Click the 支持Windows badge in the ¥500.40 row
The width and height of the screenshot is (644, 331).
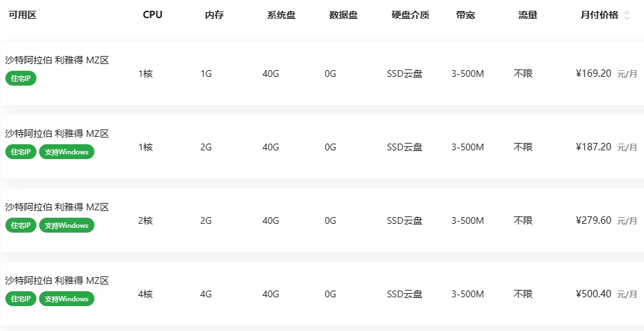[x=67, y=299]
